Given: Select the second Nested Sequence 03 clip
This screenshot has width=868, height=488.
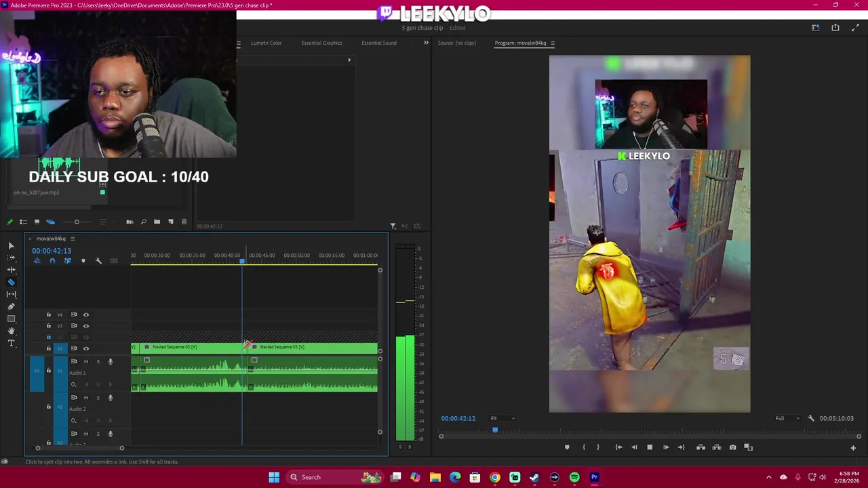Looking at the screenshot, I should (313, 347).
